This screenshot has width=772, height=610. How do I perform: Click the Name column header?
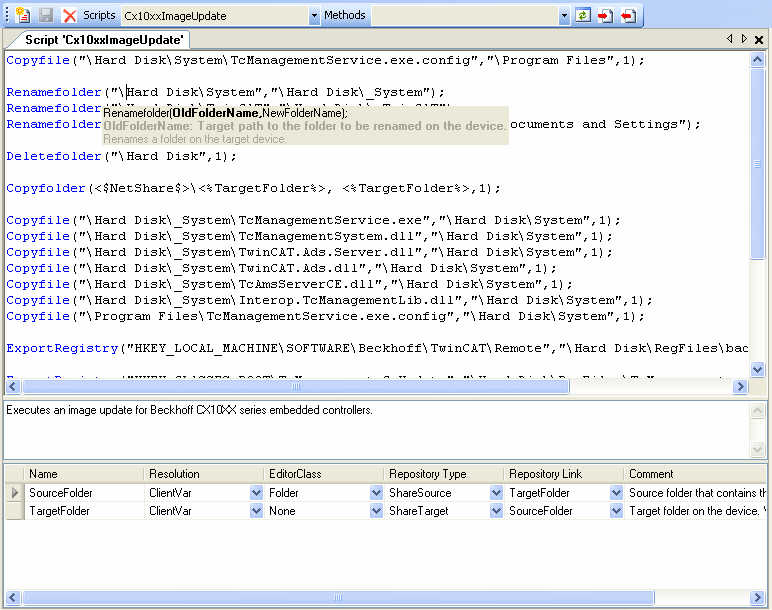pos(84,474)
